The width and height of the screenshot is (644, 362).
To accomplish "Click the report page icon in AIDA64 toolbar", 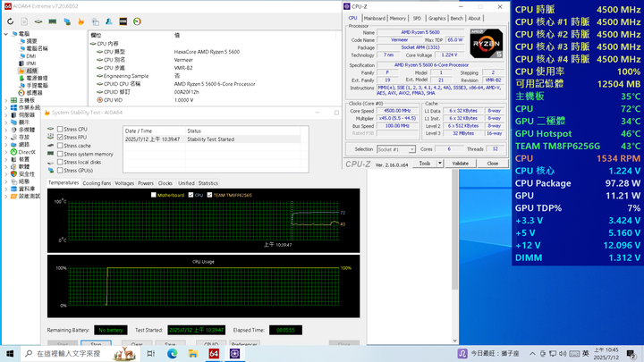I will pos(24,21).
